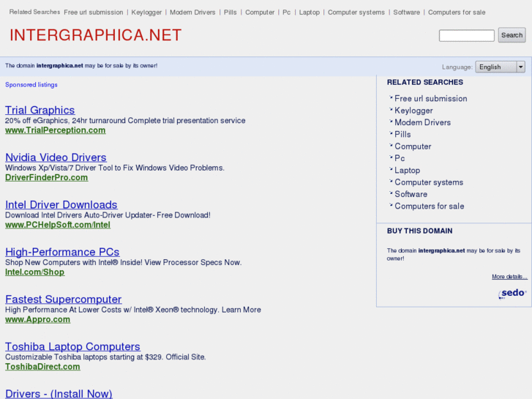The image size is (532, 399).
Task: Select Pills in top related searches
Action: point(231,12)
